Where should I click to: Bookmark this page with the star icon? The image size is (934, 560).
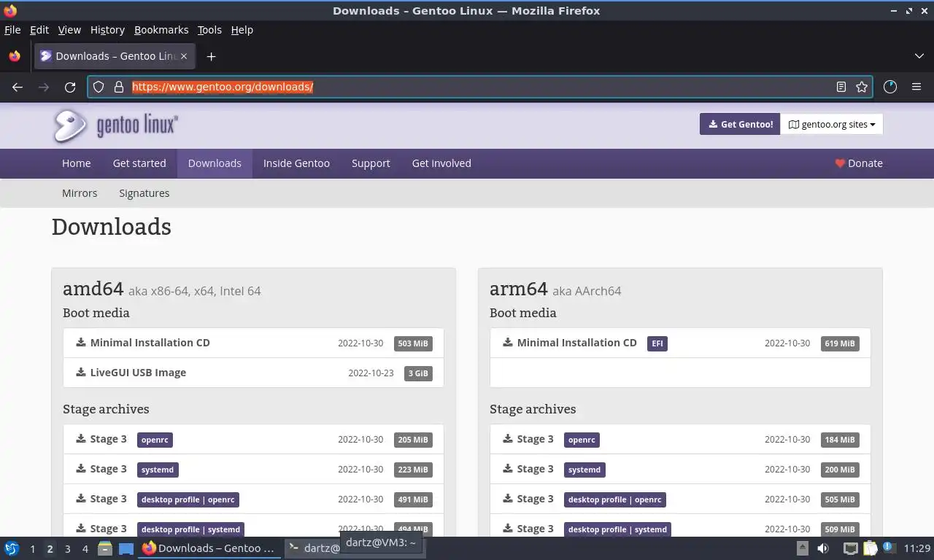click(x=862, y=87)
